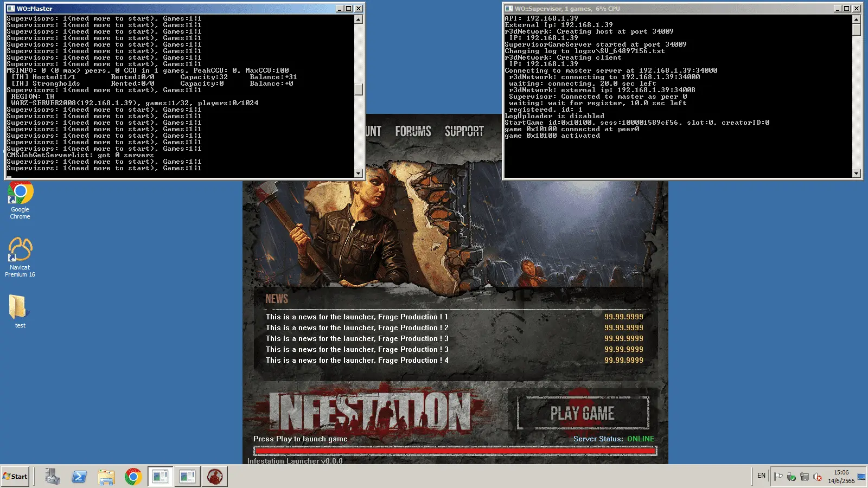The height and width of the screenshot is (488, 868).
Task: Click 'CMSJobGetServerList: got 0 servers' line
Action: point(80,155)
